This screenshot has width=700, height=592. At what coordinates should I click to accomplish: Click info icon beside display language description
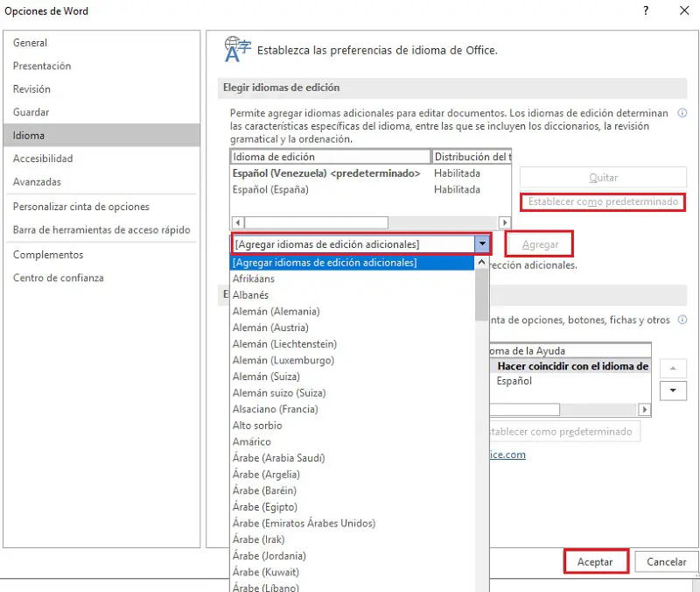pos(682,320)
